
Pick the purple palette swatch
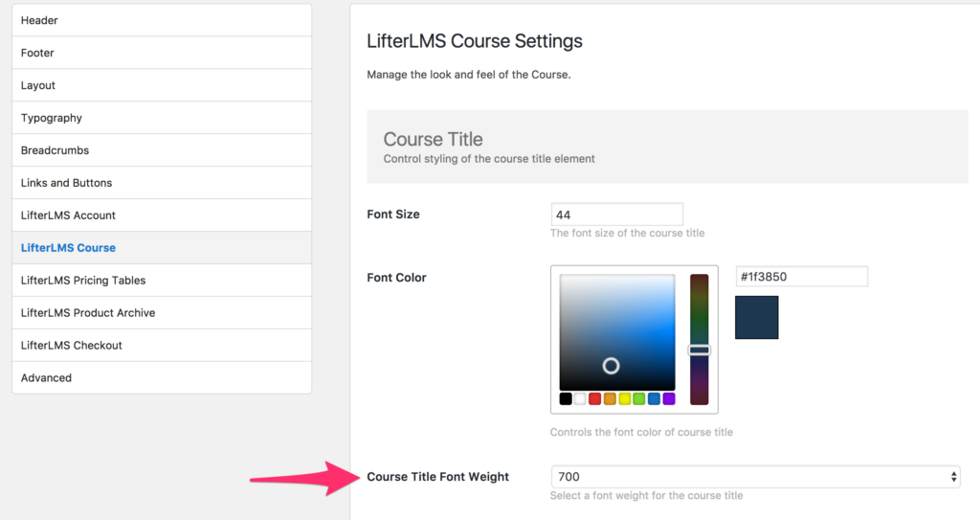[669, 398]
